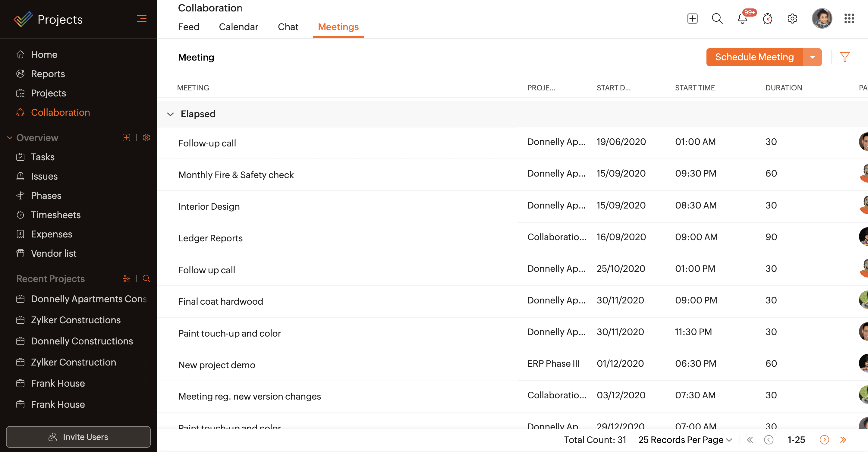The height and width of the screenshot is (452, 868).
Task: Toggle the sidebar hamburger menu
Action: 142,18
